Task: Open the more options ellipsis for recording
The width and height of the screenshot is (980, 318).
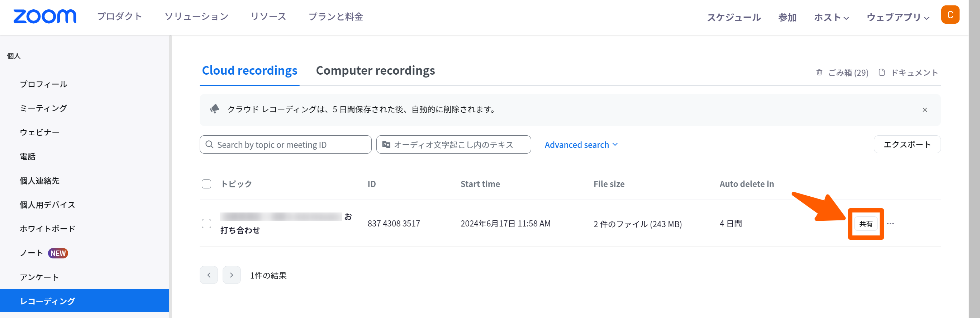Action: point(890,224)
